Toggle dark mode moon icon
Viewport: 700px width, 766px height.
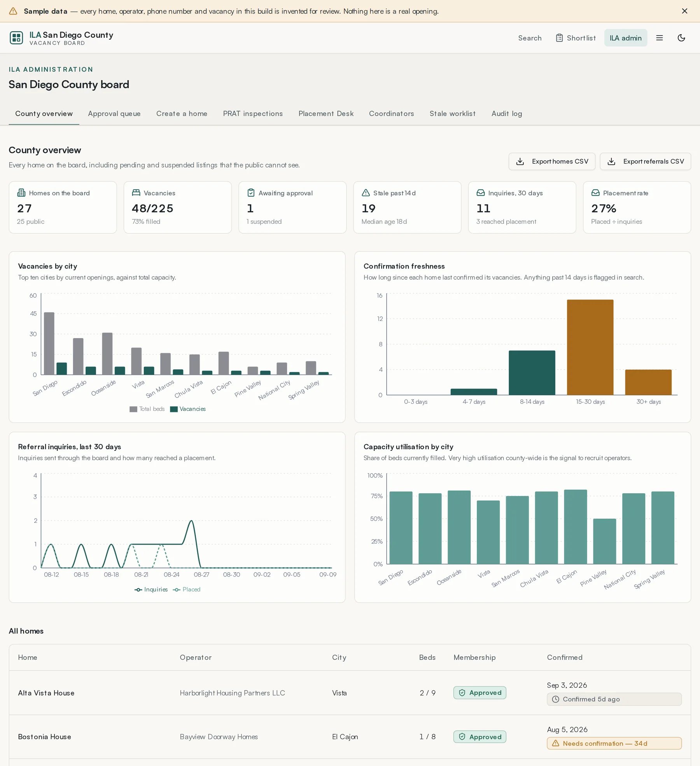(x=681, y=38)
